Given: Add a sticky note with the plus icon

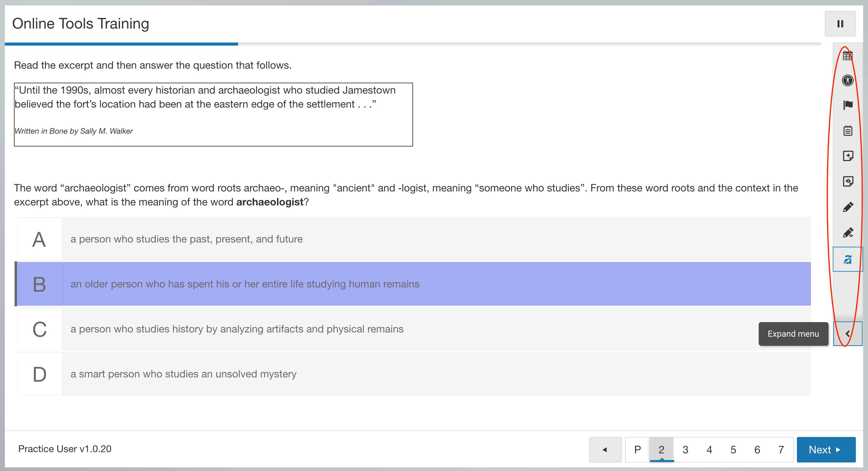Looking at the screenshot, I should tap(847, 156).
